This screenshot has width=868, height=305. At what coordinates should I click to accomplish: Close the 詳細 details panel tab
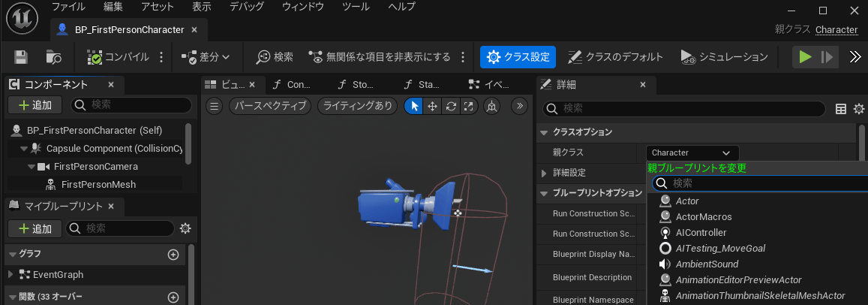coord(643,85)
